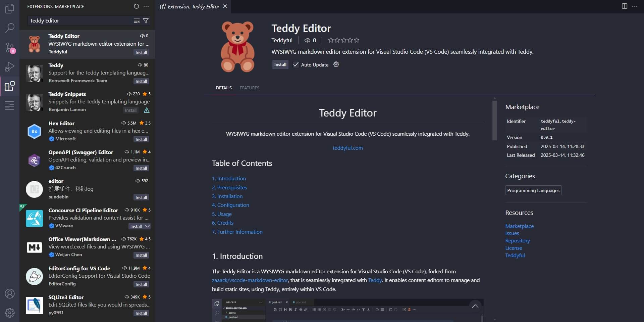Open the teddyful.com link

[347, 148]
